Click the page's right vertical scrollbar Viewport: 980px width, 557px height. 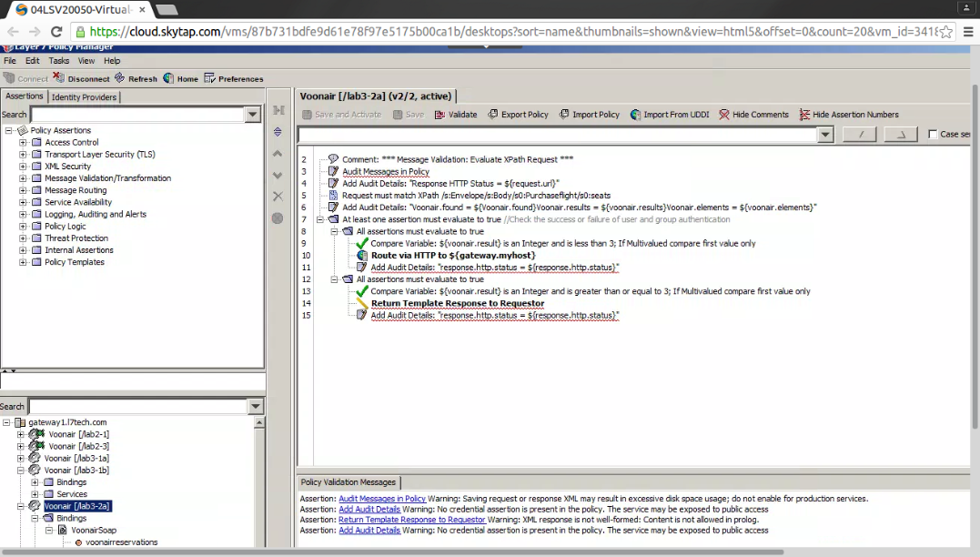tap(975, 257)
